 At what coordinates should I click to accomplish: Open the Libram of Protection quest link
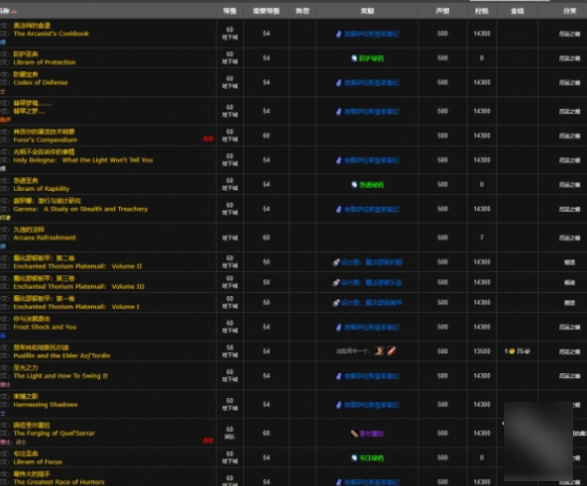(45, 62)
